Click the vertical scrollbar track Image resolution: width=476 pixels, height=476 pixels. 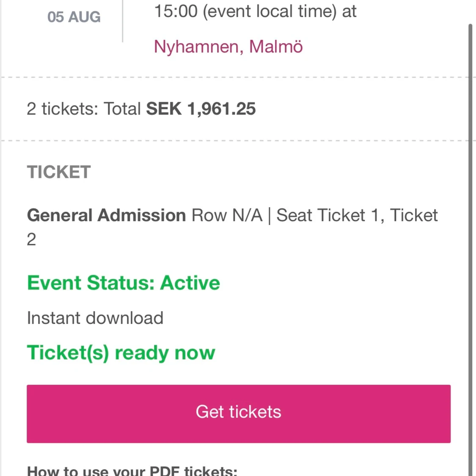(x=470, y=254)
